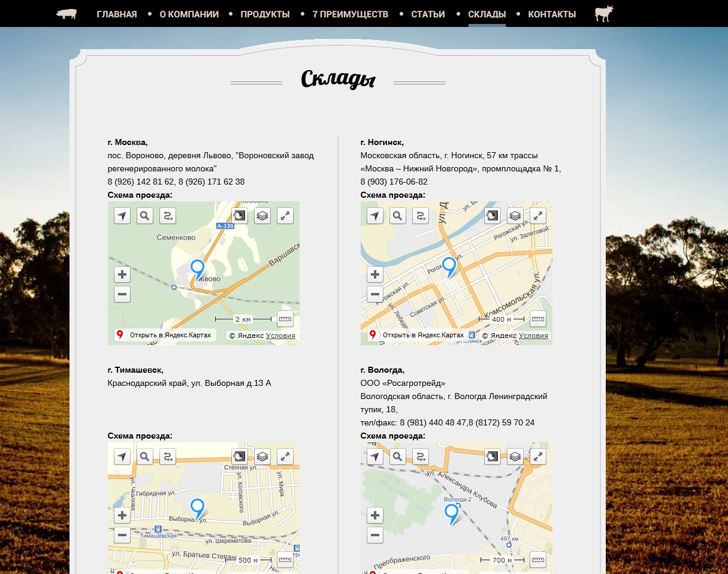This screenshot has height=574, width=728.
Task: Open search on the Вологда map
Action: (398, 457)
